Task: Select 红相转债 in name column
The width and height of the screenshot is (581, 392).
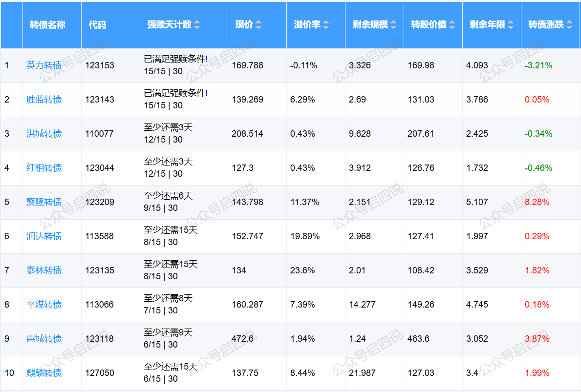Action: 44,168
